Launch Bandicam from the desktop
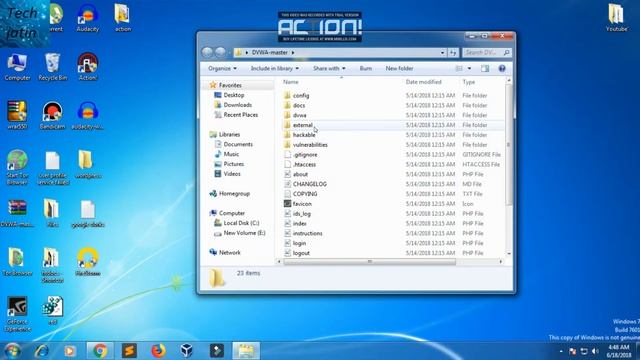Screen dimensions: 640x360 [x=52, y=116]
